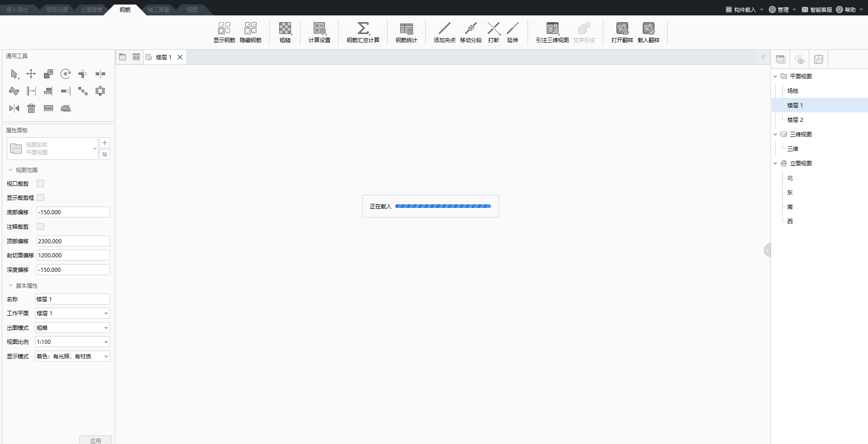Viewport: 868px width, 444px height.
Task: Open 智能客服 smart support
Action: click(x=817, y=10)
